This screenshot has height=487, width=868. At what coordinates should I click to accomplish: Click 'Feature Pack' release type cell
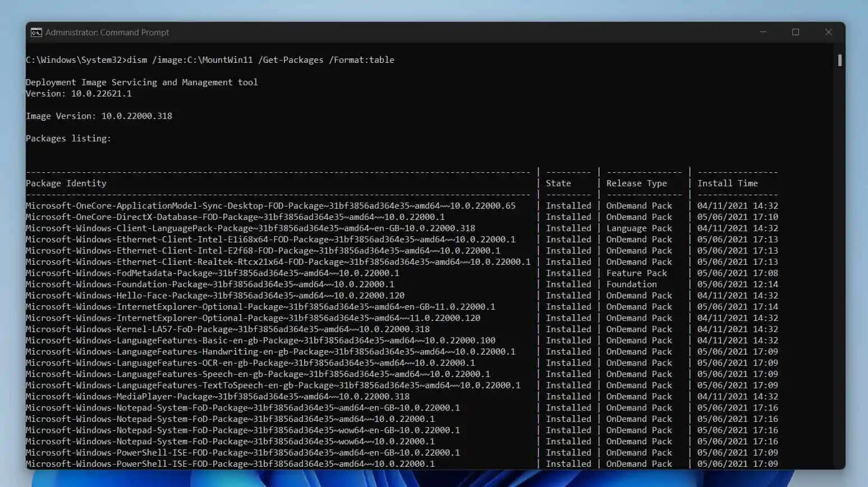point(636,273)
